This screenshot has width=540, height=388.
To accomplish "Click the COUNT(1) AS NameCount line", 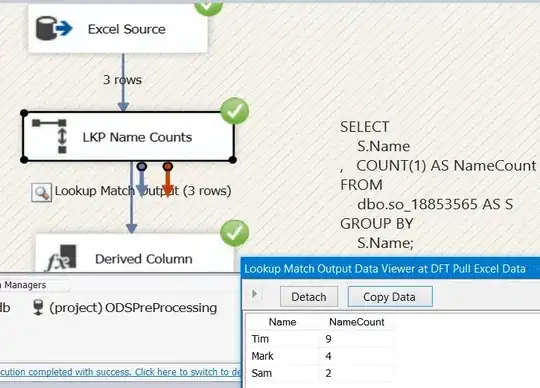I will click(x=446, y=166).
